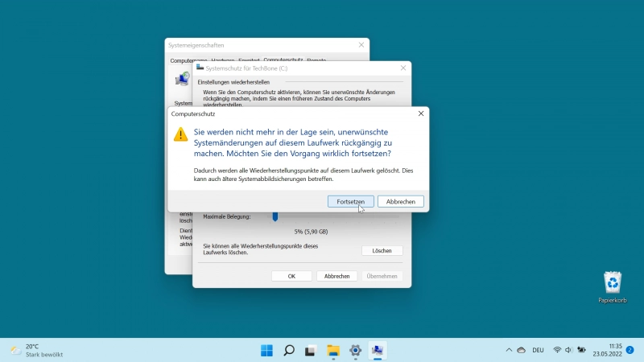Click Abbrechen at bottom of Systemschutz window

pos(336,276)
